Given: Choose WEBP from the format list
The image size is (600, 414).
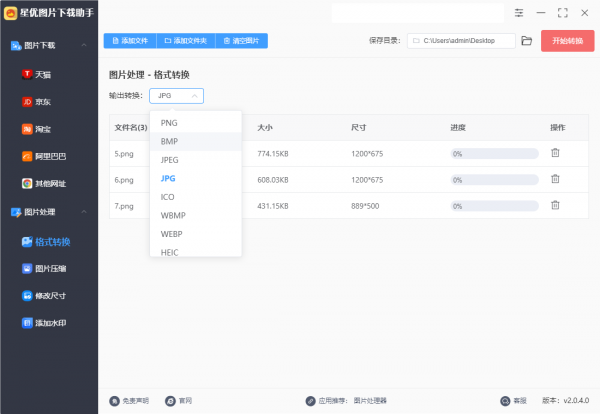Looking at the screenshot, I should pyautogui.click(x=196, y=234).
